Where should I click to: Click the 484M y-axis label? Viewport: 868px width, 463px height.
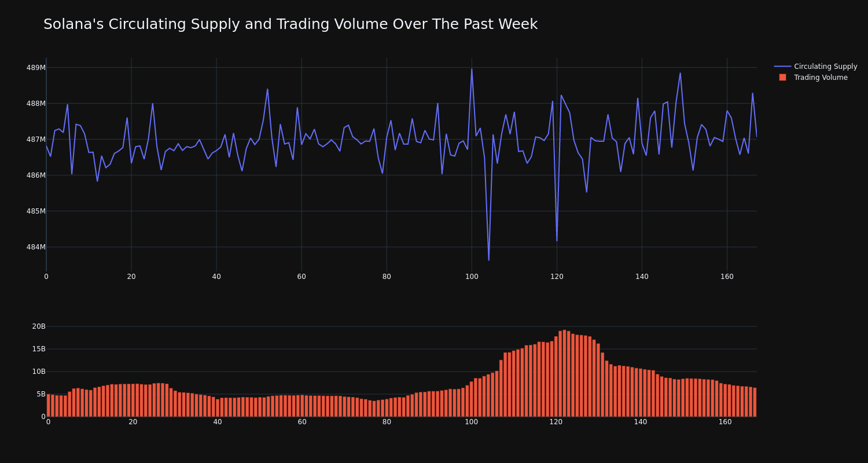[36, 247]
